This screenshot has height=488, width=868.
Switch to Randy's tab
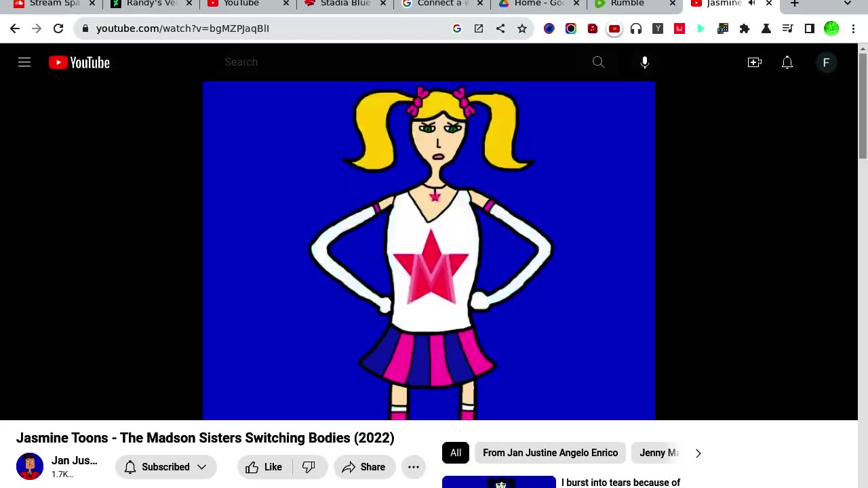(152, 3)
